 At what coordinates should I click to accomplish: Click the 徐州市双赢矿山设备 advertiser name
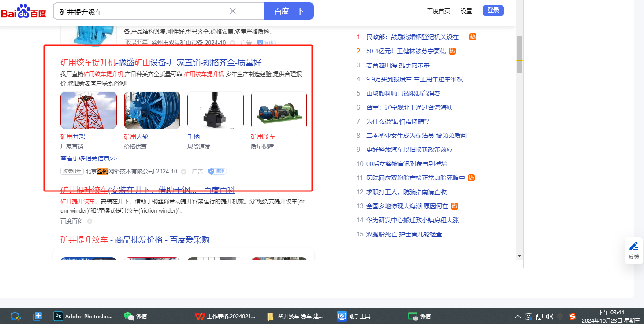click(177, 43)
